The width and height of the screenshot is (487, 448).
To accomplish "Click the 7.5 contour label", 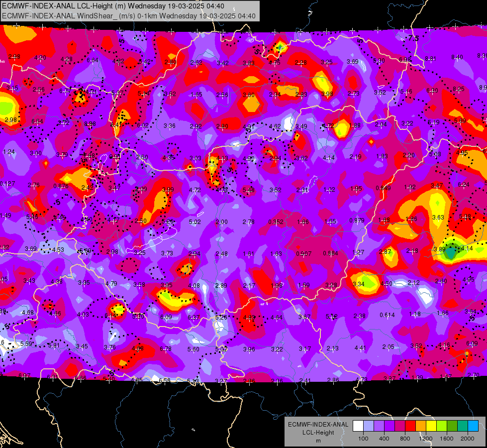I will [413, 38].
